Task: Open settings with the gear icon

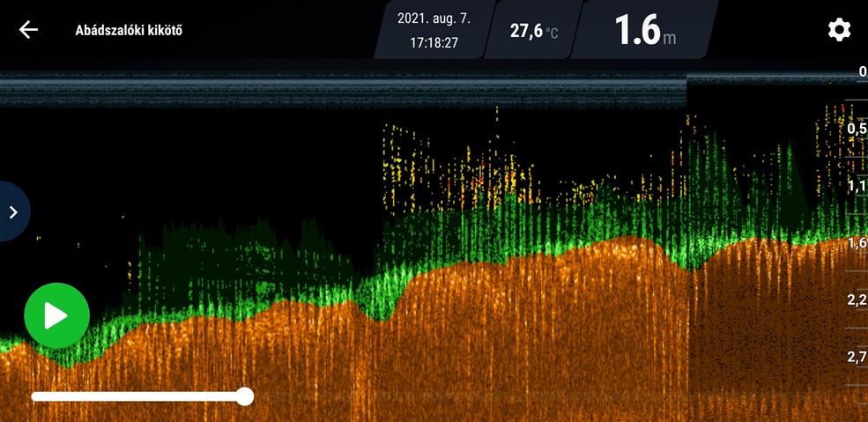Action: pos(839,29)
